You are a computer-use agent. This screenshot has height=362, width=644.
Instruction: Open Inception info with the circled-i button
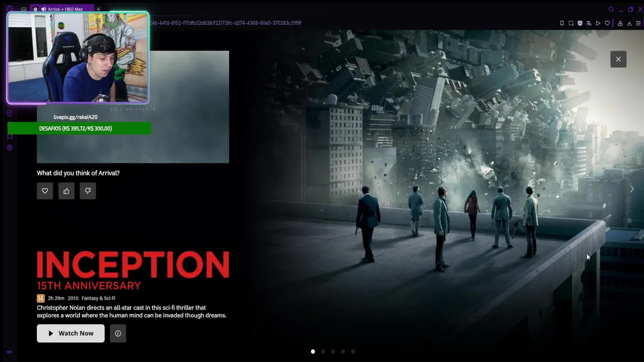[x=118, y=333]
